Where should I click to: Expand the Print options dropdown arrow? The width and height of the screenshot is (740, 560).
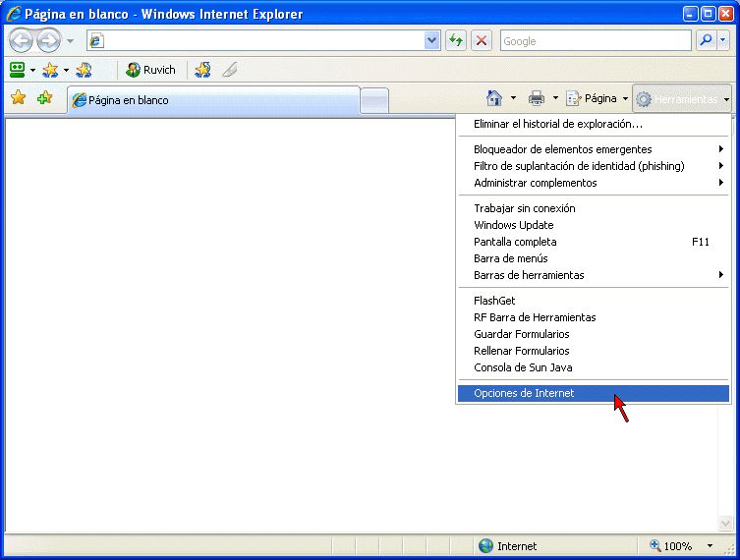click(555, 98)
